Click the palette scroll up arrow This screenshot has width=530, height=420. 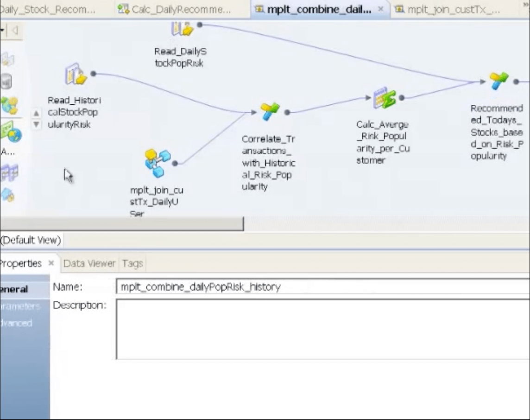tap(36, 113)
